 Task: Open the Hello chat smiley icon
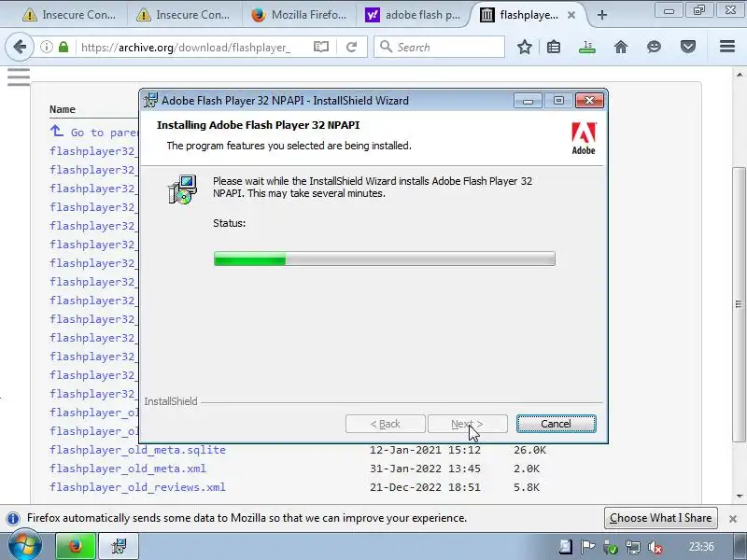655,47
